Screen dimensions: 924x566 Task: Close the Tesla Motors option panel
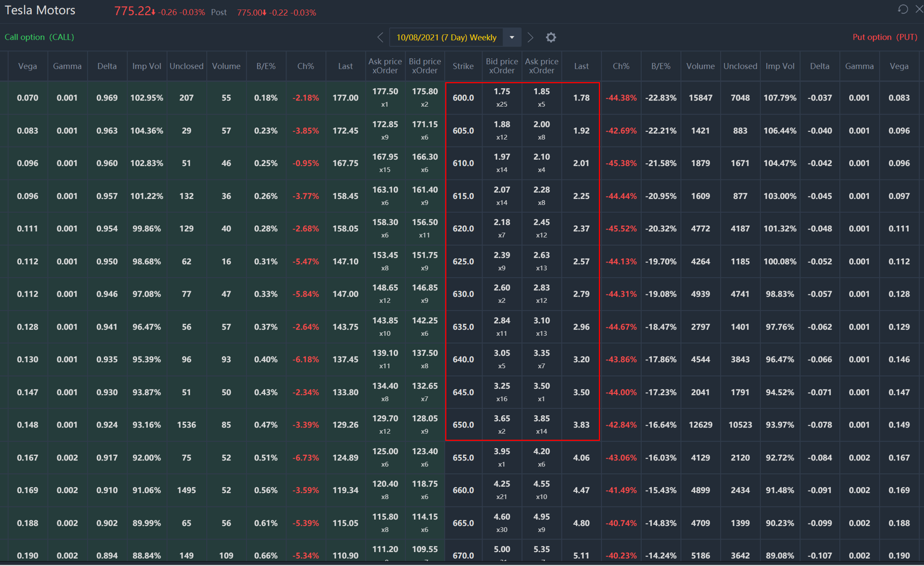tap(919, 9)
